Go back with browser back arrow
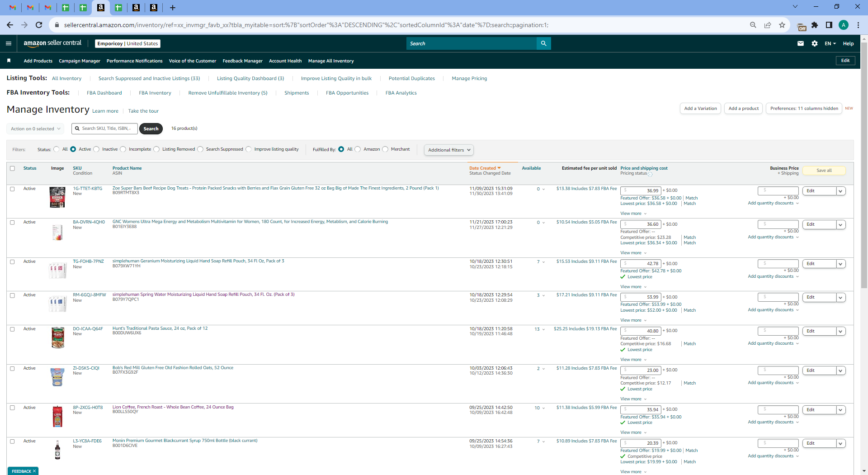This screenshot has width=868, height=475. pos(10,25)
